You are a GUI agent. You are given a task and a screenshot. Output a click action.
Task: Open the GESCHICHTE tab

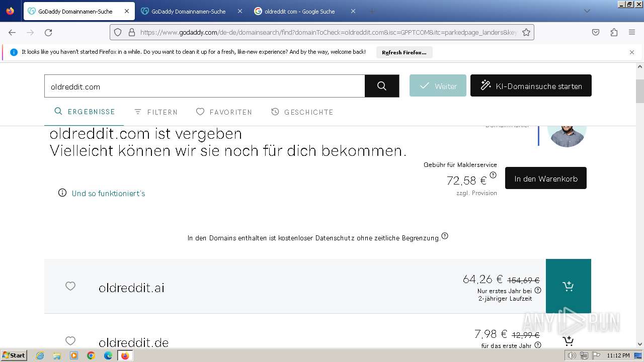302,112
